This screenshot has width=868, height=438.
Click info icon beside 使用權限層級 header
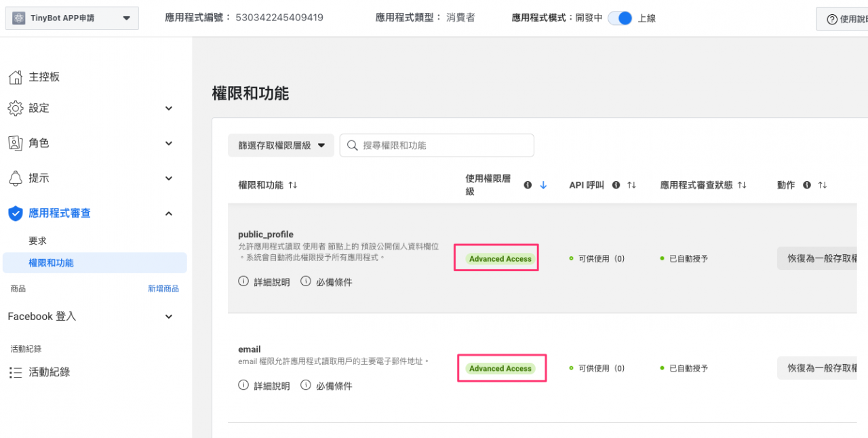[x=528, y=185]
